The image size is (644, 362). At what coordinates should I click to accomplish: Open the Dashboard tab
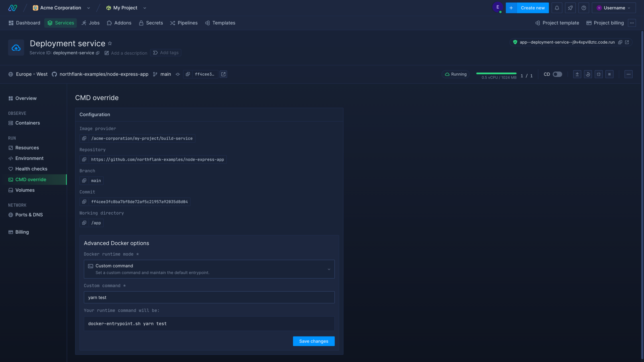[24, 23]
